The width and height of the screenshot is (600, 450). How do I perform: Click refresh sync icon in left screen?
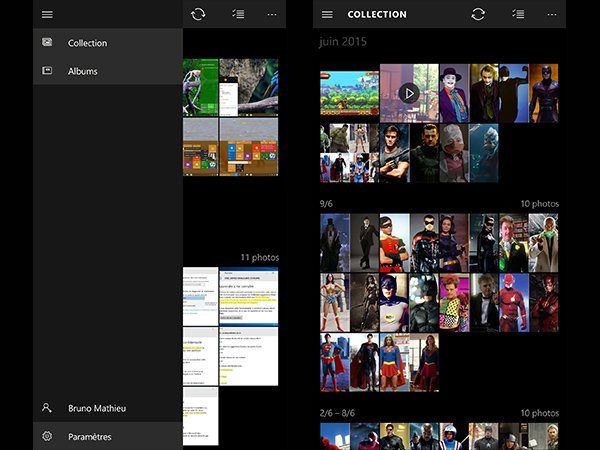pos(198,15)
